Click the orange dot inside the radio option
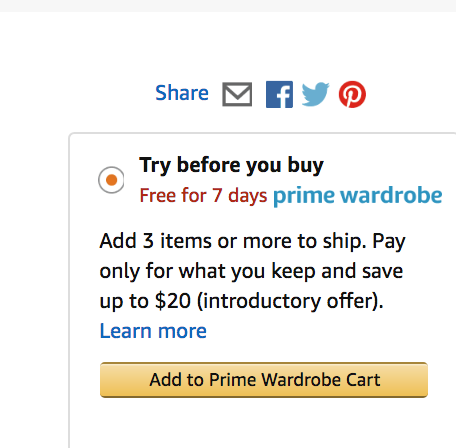Image resolution: width=456 pixels, height=448 pixels. click(111, 180)
